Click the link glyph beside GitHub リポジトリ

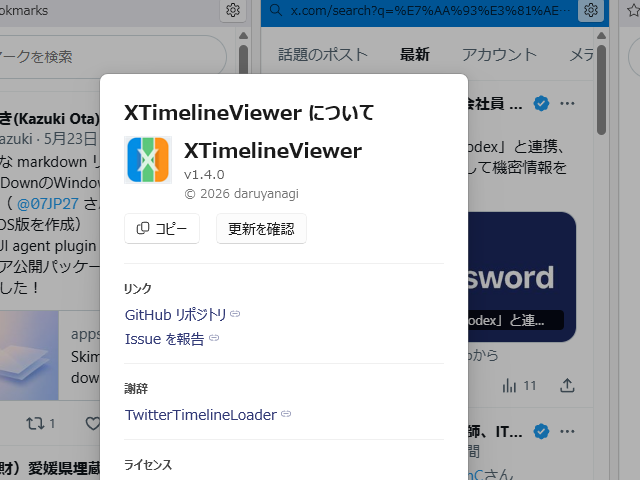tap(235, 314)
